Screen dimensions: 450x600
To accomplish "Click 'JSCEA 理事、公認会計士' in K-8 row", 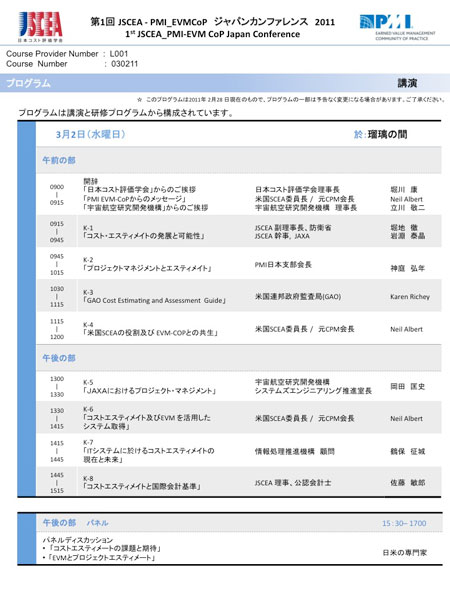I will click(x=293, y=483).
